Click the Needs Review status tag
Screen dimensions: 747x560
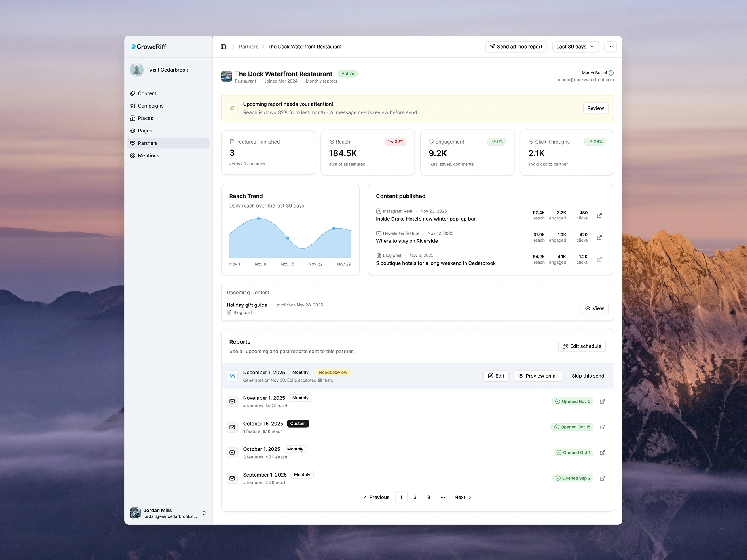click(x=333, y=373)
